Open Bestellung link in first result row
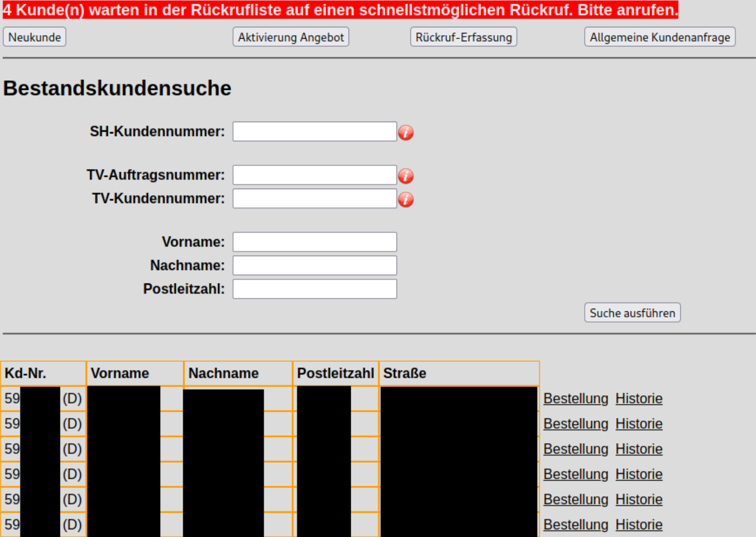756x537 pixels. (x=576, y=398)
